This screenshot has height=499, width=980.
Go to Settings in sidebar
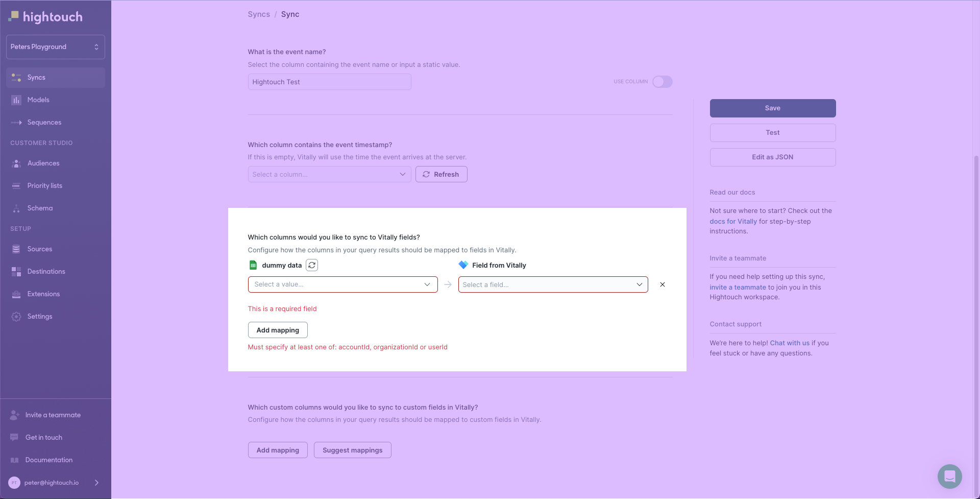click(56, 317)
